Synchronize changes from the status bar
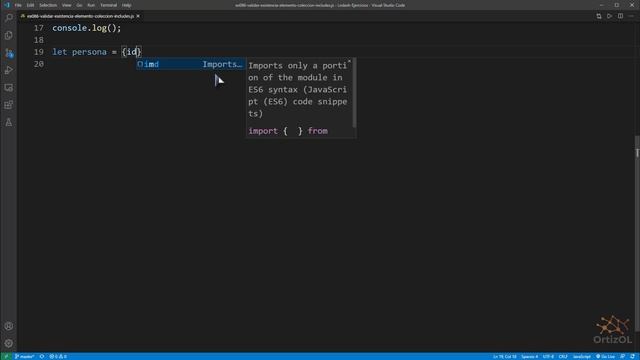The height and width of the screenshot is (360, 640). (x=42, y=356)
